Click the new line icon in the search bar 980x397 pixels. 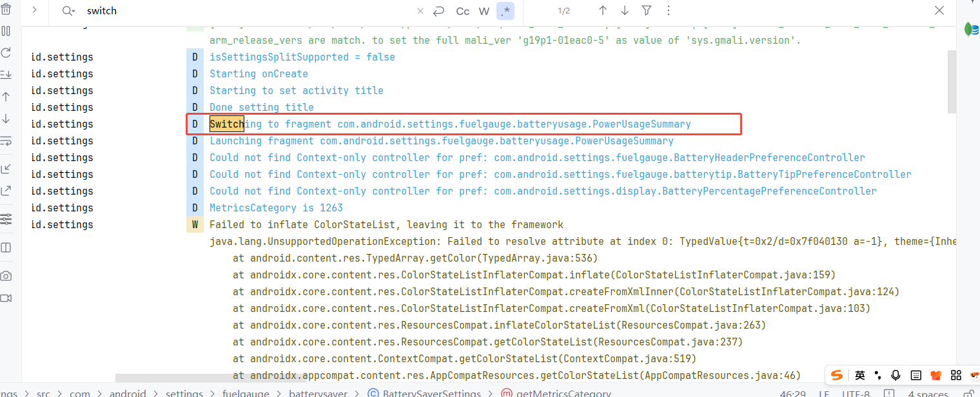[x=439, y=11]
